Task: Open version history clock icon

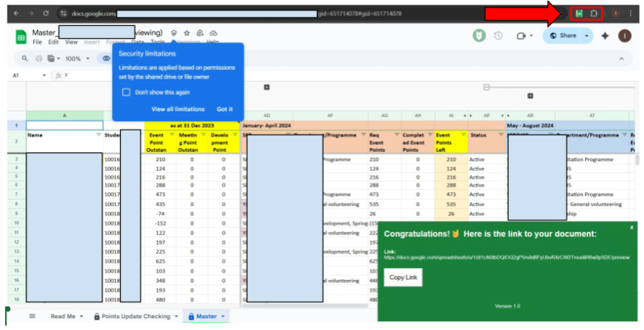Action: click(x=498, y=35)
